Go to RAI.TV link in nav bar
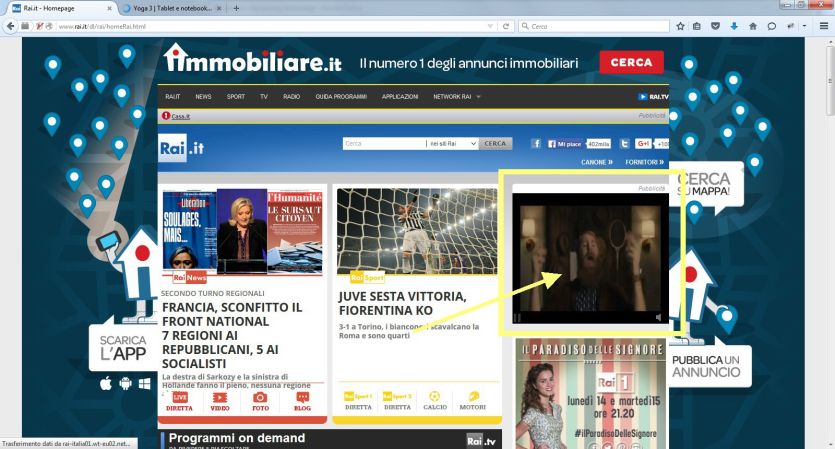 pyautogui.click(x=653, y=97)
